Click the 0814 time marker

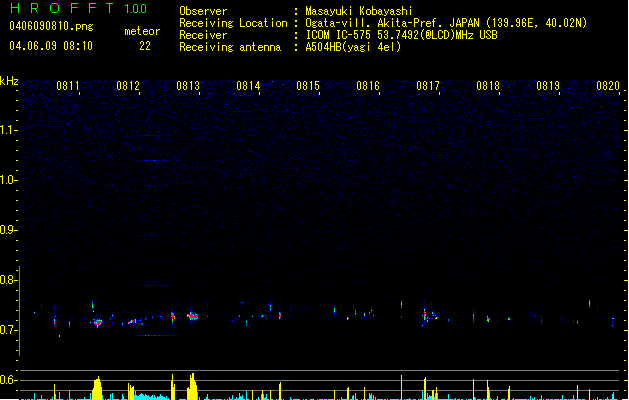click(248, 86)
